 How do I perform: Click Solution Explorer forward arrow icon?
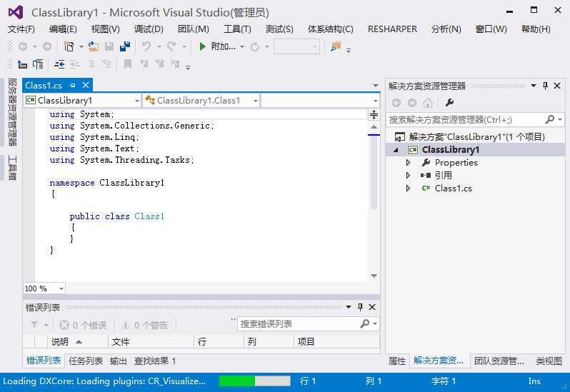(412, 103)
